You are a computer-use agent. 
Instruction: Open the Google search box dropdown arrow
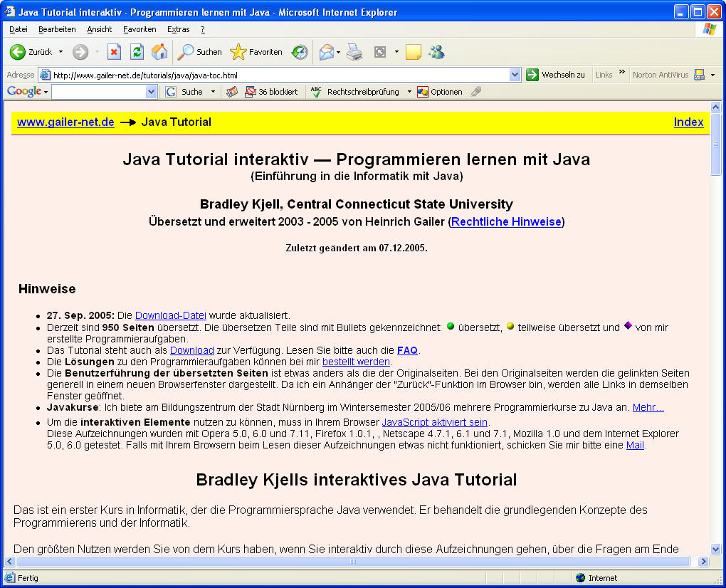point(151,92)
